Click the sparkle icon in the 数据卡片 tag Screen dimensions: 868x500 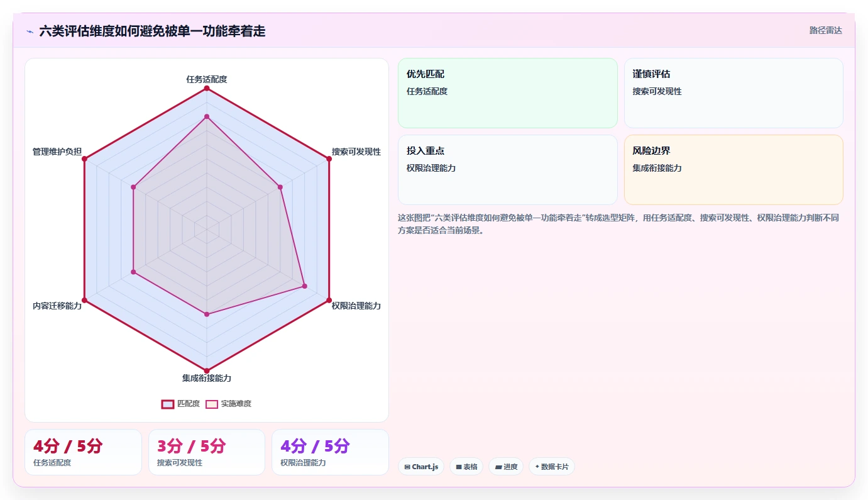point(537,467)
